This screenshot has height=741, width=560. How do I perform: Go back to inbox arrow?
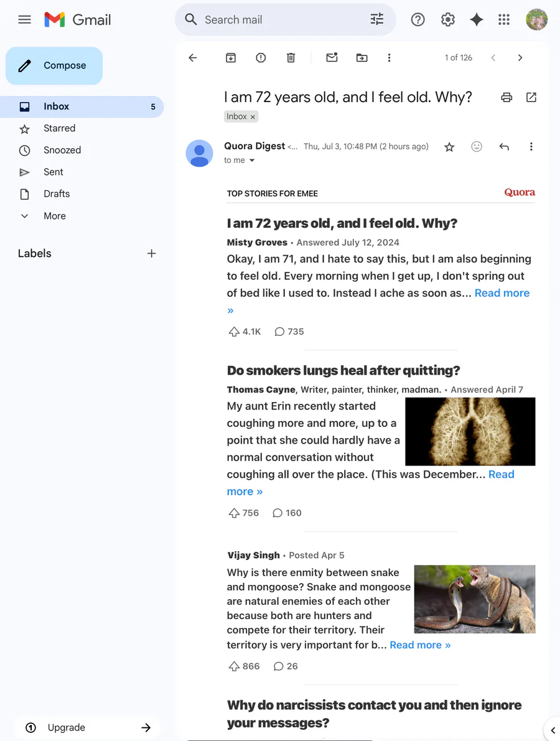tap(192, 58)
